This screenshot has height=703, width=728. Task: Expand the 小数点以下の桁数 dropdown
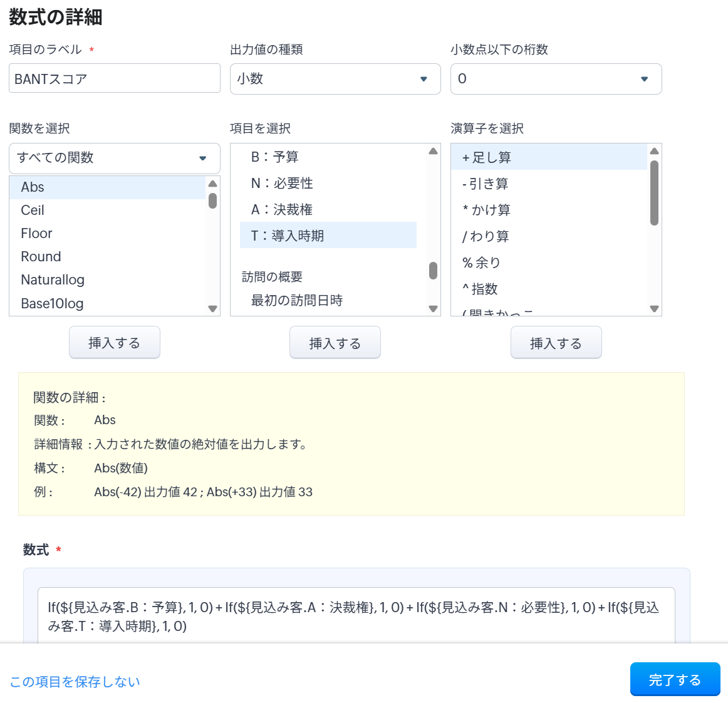click(x=556, y=79)
